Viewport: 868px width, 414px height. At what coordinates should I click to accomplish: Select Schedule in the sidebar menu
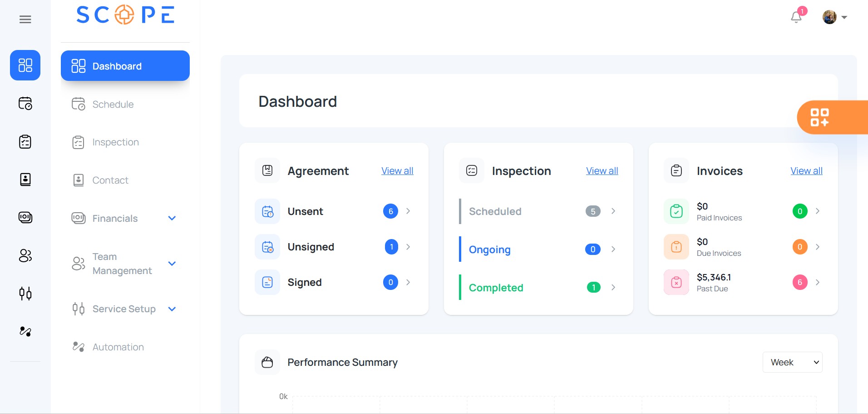[113, 105]
